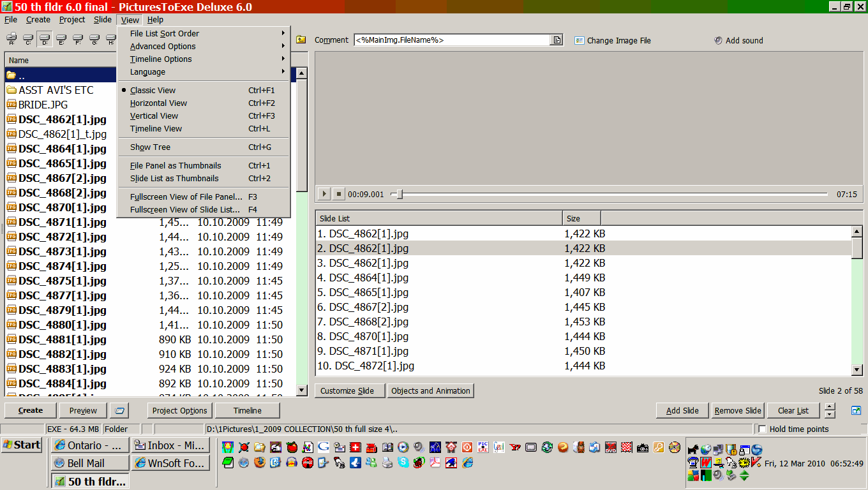The height and width of the screenshot is (490, 868).
Task: Click the up-one-folder icon beside Comment
Action: (x=301, y=40)
